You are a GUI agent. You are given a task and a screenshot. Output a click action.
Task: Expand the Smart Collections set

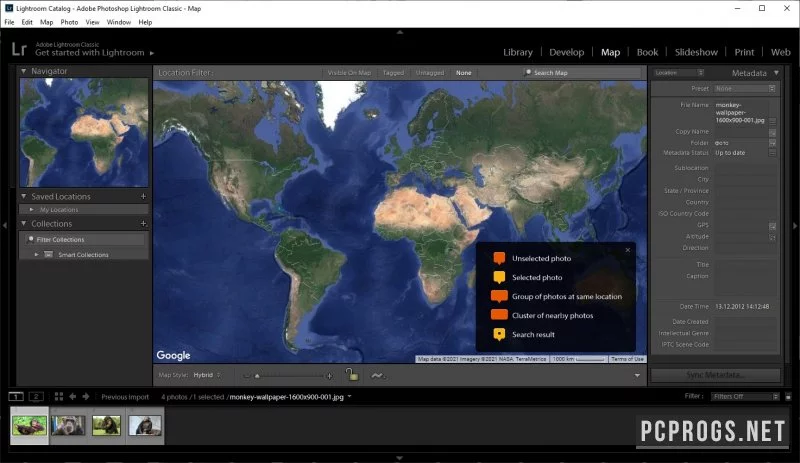point(36,254)
